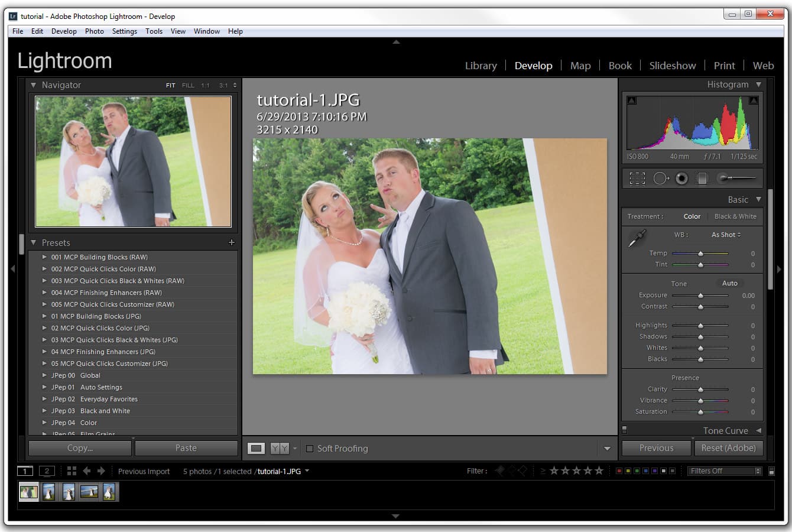Switch to the Library module
Screen dimensions: 792x532
(481, 66)
